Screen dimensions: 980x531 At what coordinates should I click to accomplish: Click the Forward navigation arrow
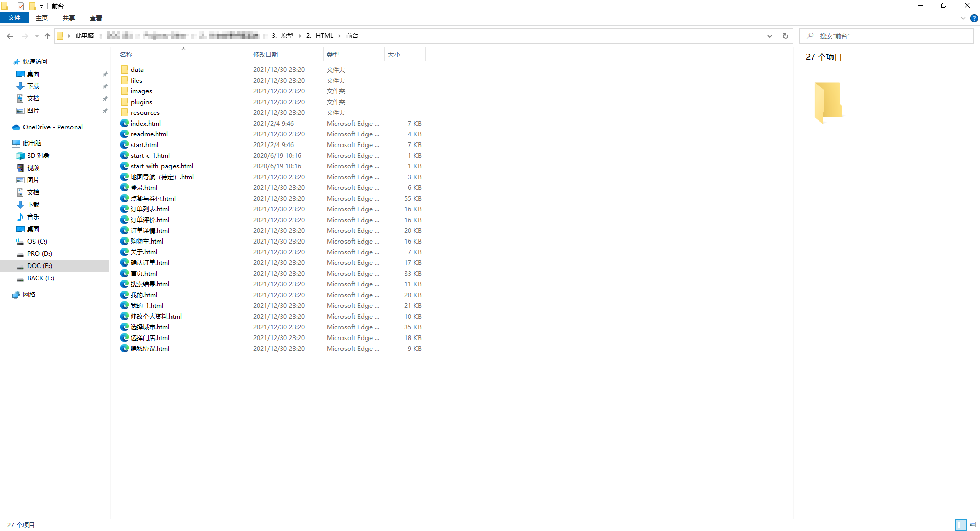[x=24, y=36]
